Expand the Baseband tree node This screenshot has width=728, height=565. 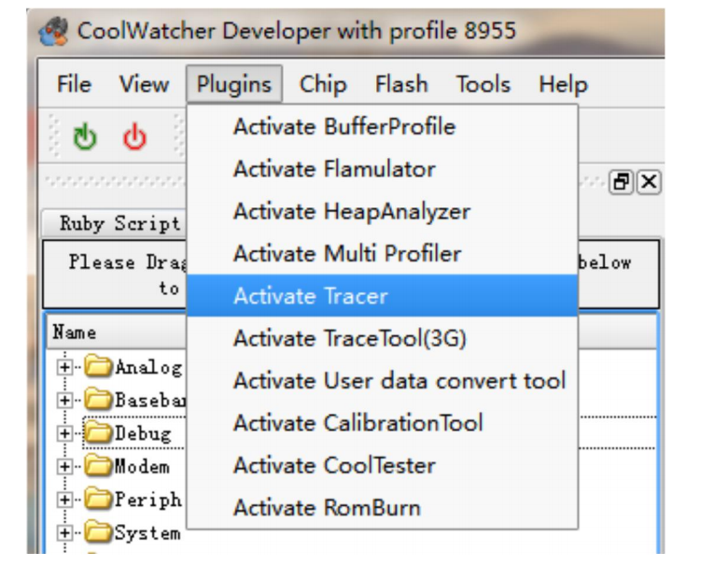coord(64,400)
